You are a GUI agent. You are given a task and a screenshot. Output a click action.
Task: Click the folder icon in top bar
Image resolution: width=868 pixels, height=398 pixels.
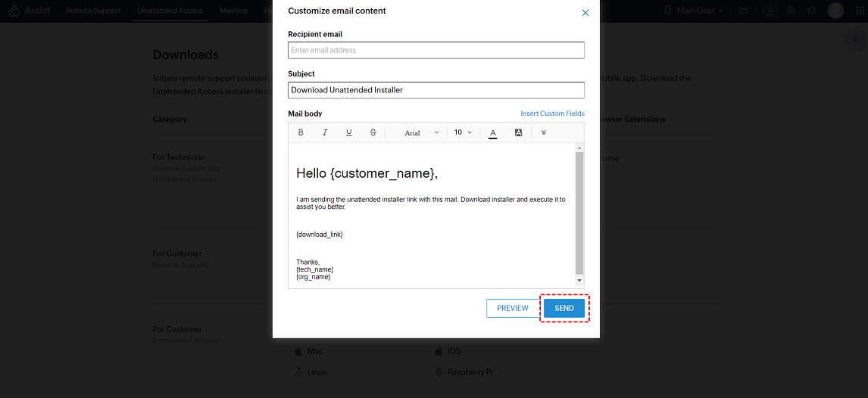pos(744,11)
